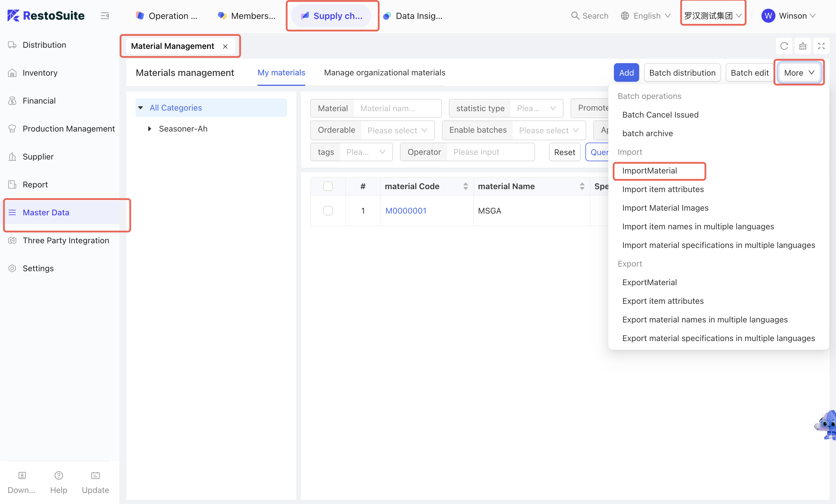The width and height of the screenshot is (836, 504).
Task: Tick the checkbox for row M0000001
Action: (x=328, y=211)
